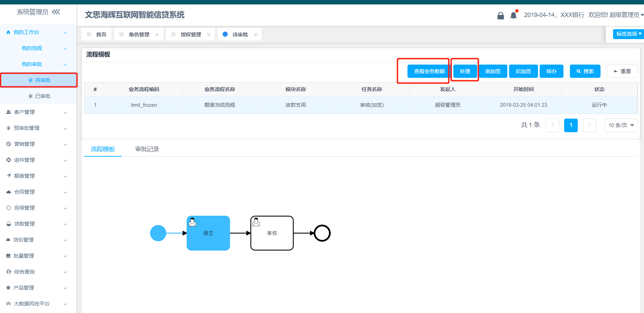Open the notification bell
The image size is (644, 313).
coord(513,15)
